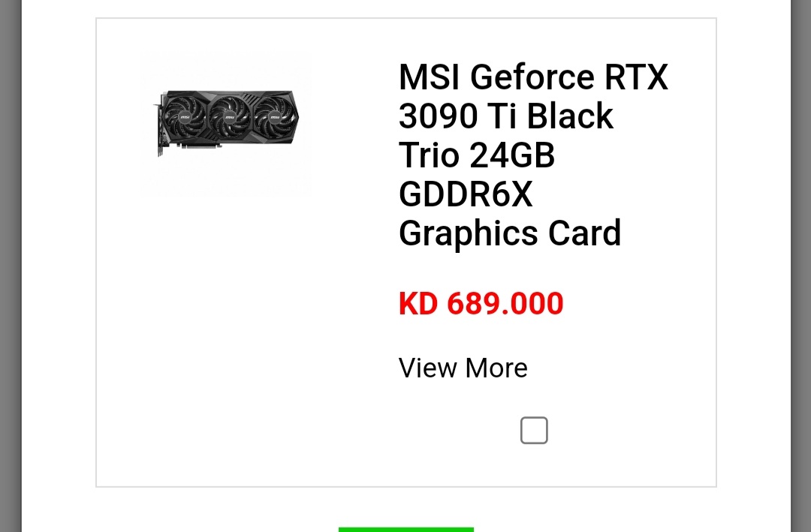Screen dimensions: 811x532
Task: Click the word 'Graphics Card' in the title
Action: 509,233
